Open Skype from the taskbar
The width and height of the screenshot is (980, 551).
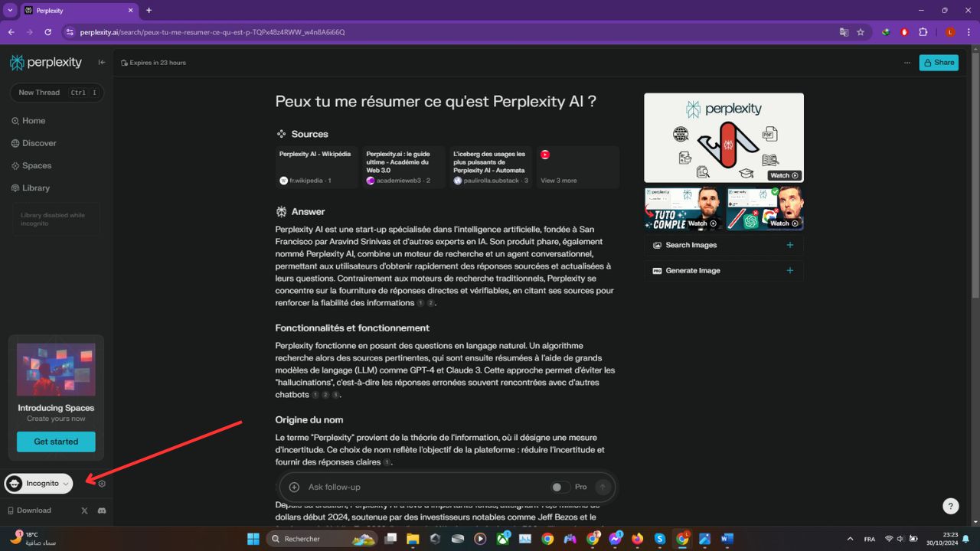659,539
